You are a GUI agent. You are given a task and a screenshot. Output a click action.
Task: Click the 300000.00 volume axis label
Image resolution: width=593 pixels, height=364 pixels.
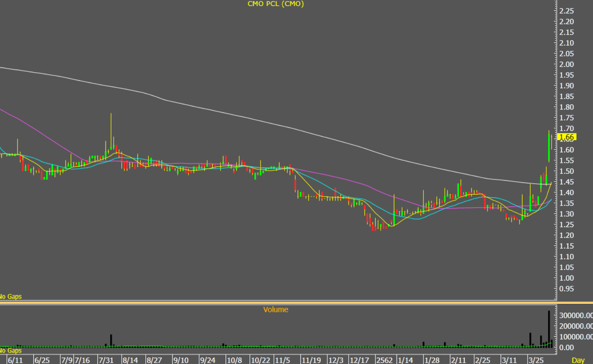pyautogui.click(x=575, y=315)
